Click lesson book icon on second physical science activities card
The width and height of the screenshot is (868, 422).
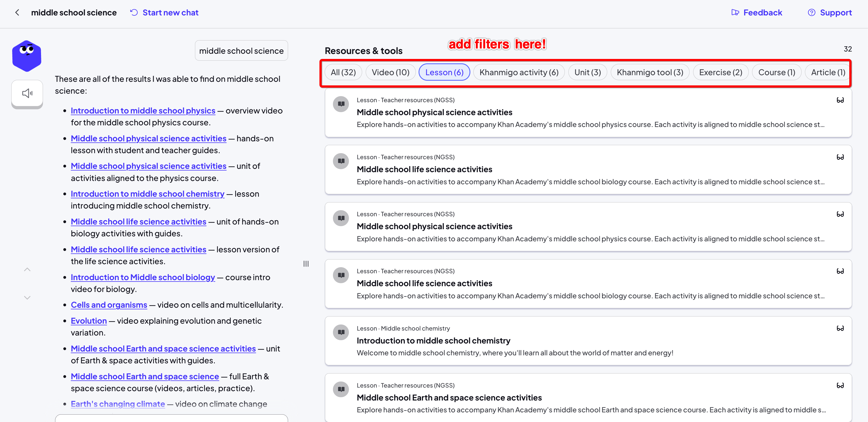[341, 218]
